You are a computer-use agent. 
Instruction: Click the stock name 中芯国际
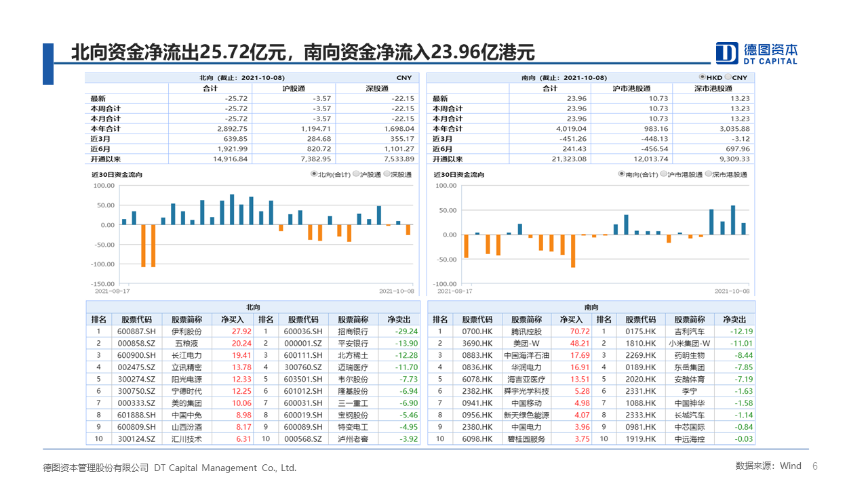pos(690,427)
